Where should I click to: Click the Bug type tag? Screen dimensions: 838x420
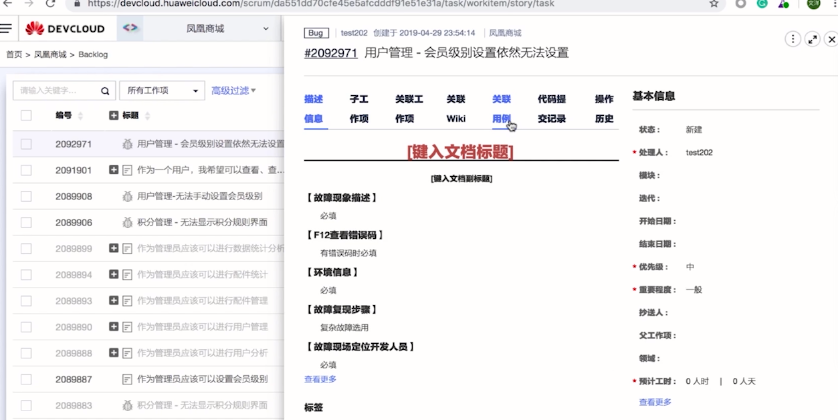pos(316,33)
